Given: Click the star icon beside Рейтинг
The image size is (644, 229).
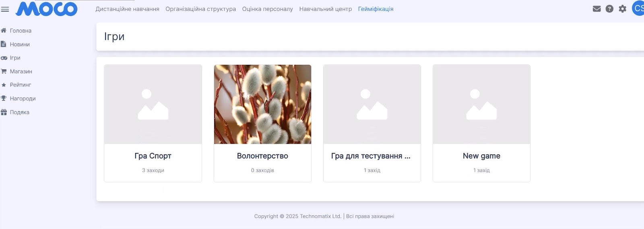Looking at the screenshot, I should pos(4,85).
